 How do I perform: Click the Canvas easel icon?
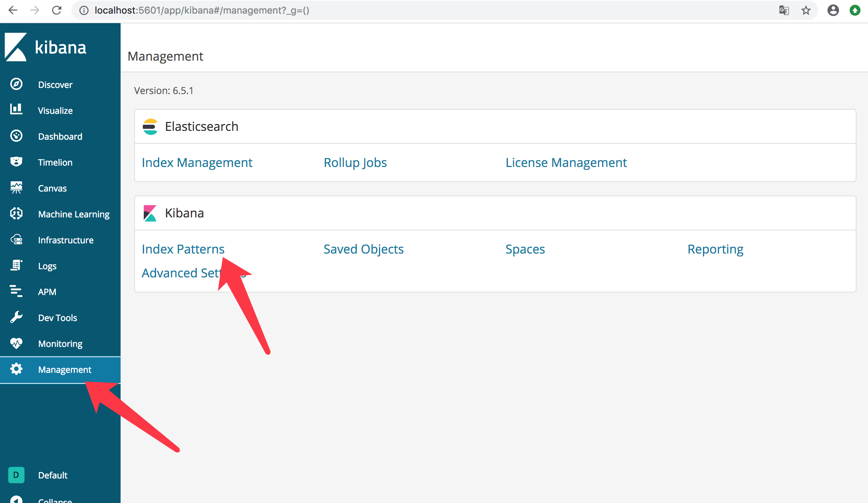16,187
